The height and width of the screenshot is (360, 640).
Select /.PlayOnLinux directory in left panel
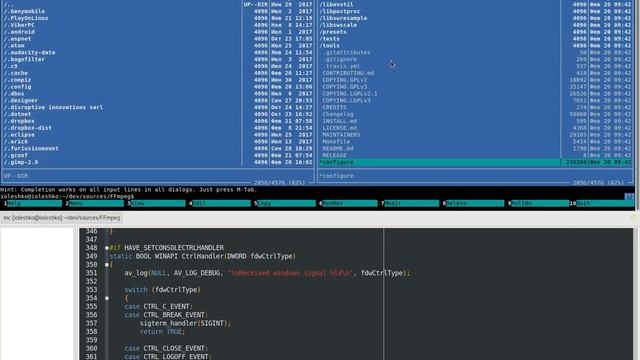pyautogui.click(x=26, y=18)
